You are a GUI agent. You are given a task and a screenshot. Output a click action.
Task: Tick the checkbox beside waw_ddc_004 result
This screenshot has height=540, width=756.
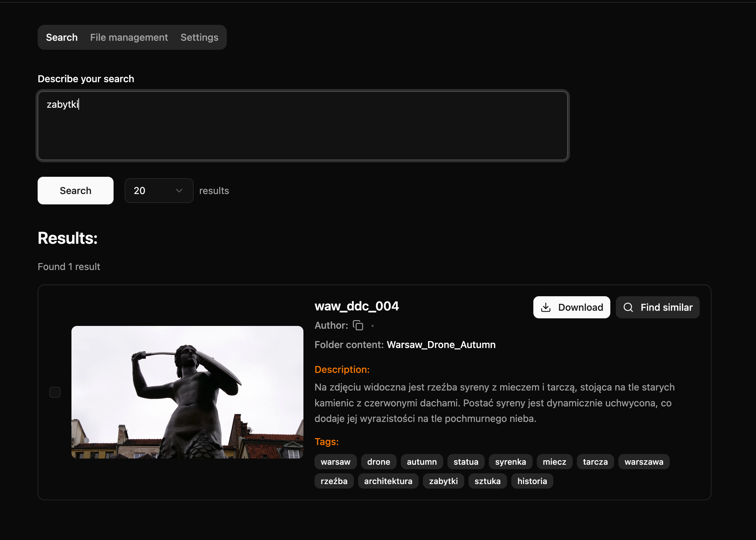(55, 392)
